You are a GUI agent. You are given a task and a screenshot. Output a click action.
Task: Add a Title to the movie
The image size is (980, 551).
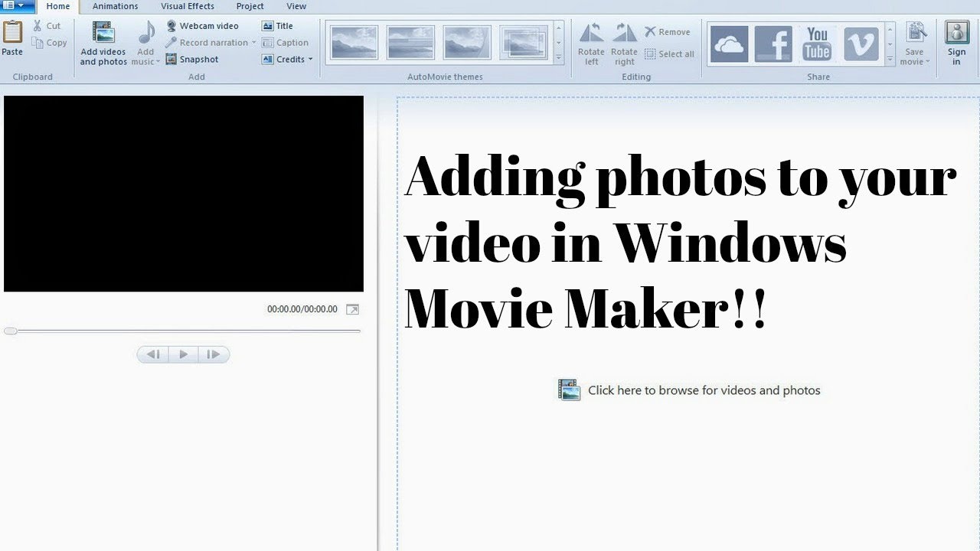point(278,26)
